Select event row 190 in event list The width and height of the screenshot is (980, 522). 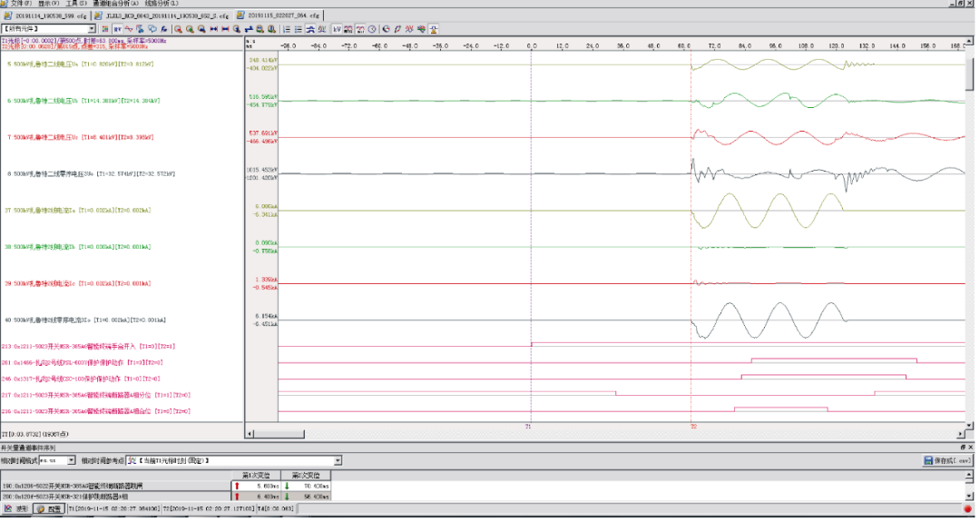click(115, 486)
